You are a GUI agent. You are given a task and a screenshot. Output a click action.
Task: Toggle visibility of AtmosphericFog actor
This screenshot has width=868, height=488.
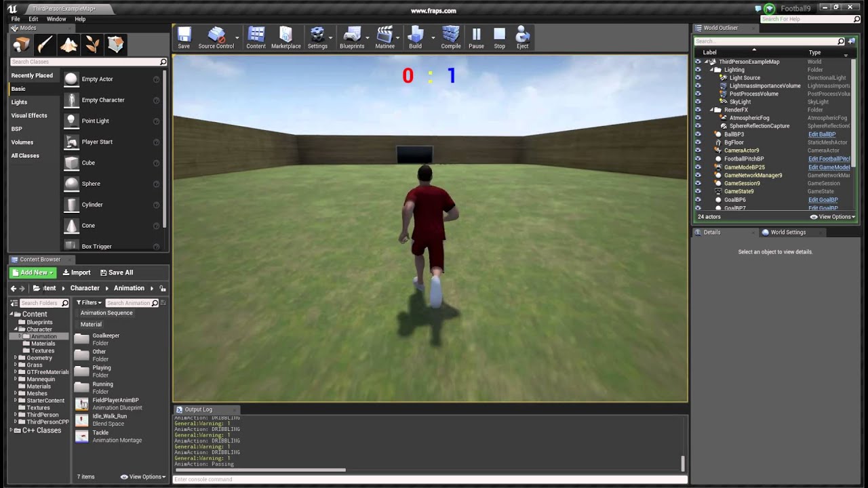698,118
